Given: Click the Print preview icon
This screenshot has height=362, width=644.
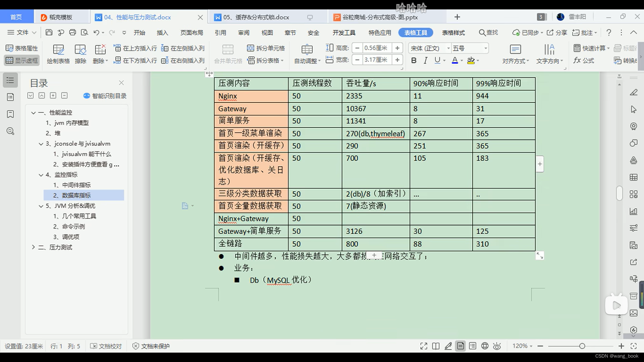Looking at the screenshot, I should coord(85,33).
